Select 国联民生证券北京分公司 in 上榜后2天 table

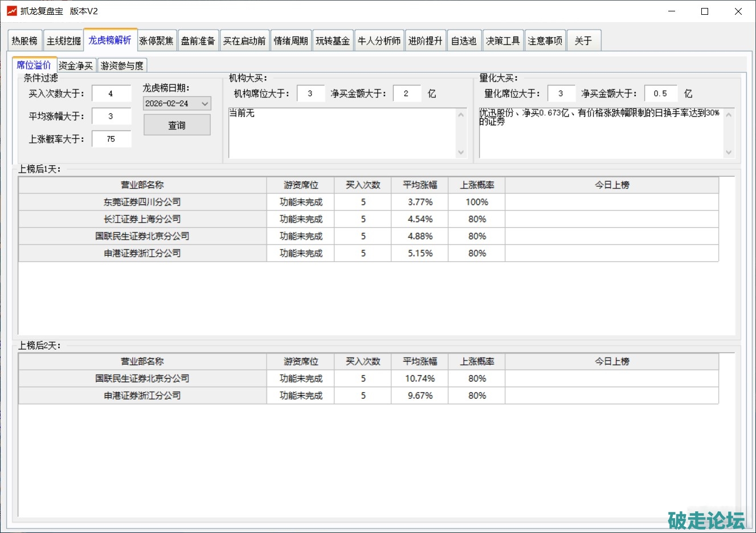click(142, 379)
